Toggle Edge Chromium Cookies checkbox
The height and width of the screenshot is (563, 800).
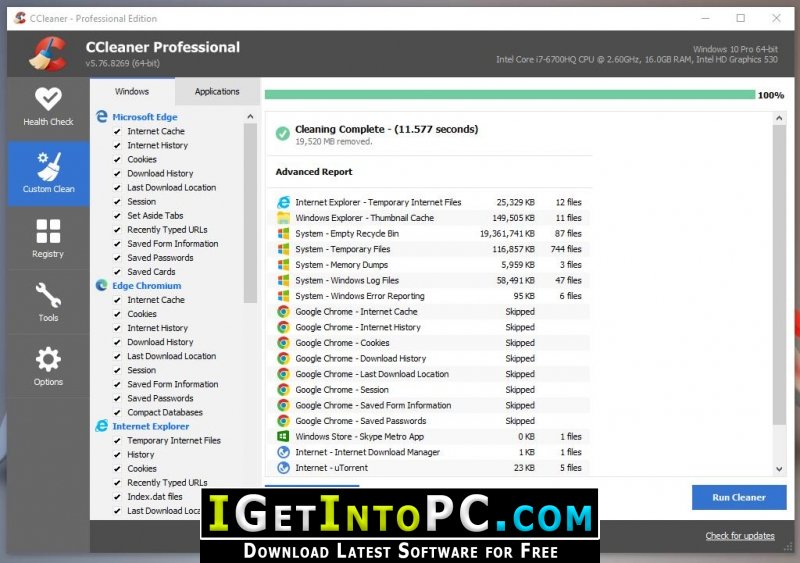(117, 314)
